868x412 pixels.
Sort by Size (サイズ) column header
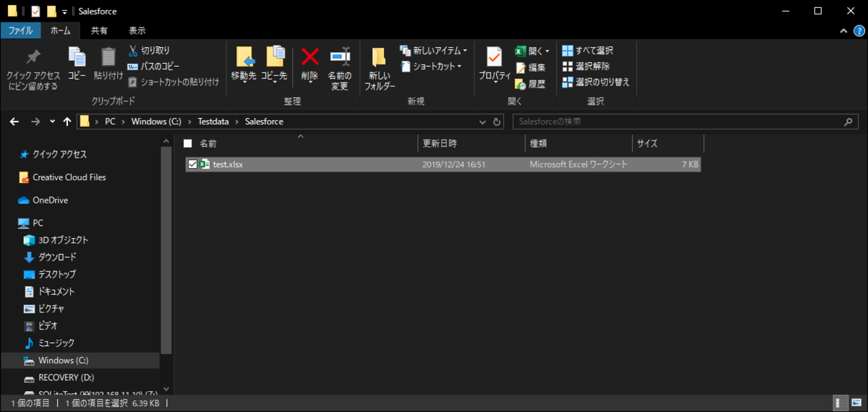pyautogui.click(x=668, y=143)
